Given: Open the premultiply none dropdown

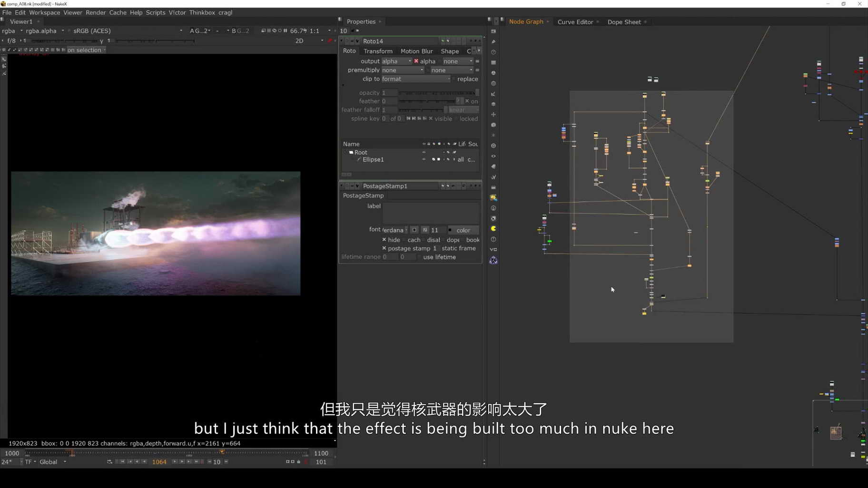Looking at the screenshot, I should point(403,70).
